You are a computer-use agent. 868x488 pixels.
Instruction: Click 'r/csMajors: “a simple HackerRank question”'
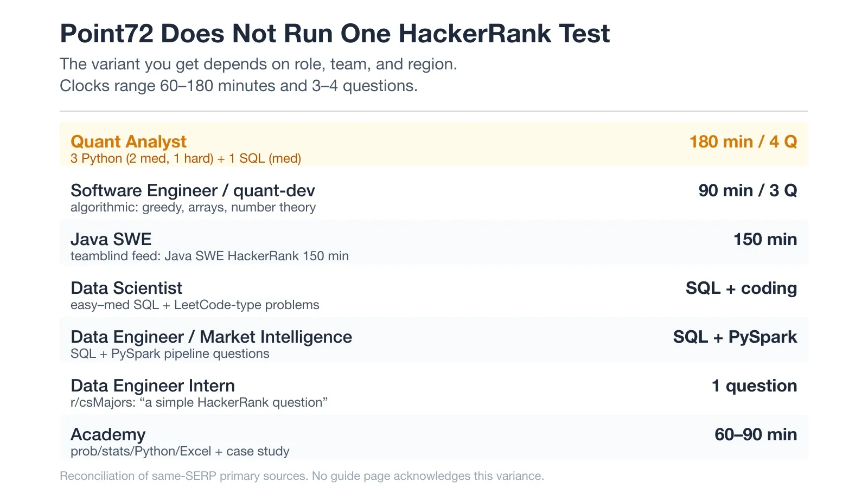coord(199,402)
